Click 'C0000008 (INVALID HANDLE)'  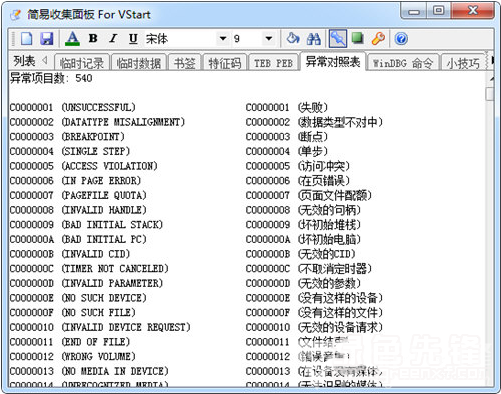pos(78,210)
